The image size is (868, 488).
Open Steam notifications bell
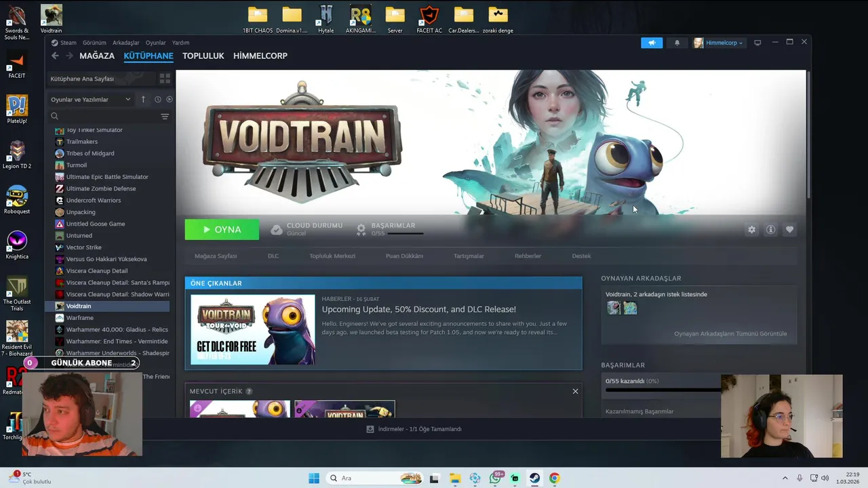click(677, 43)
